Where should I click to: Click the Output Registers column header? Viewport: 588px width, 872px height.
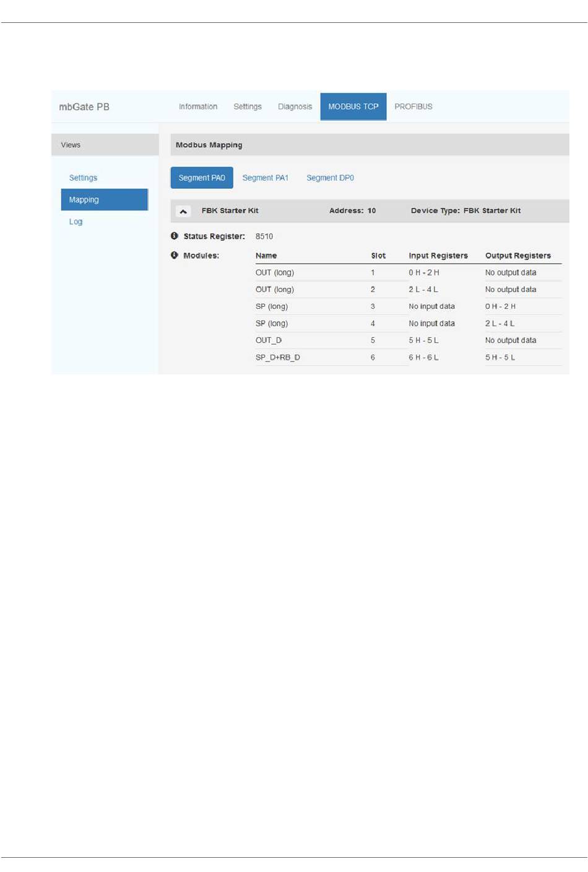point(518,256)
